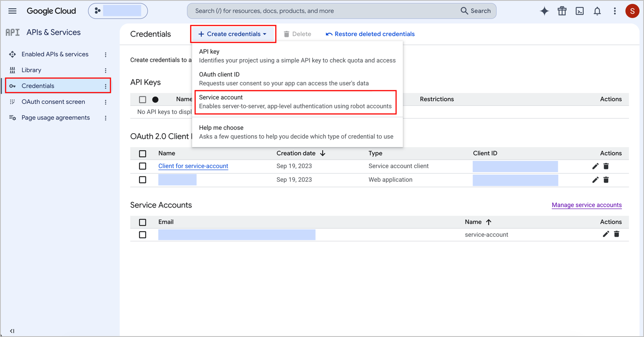Sort OAuth clients by Creation date
The height and width of the screenshot is (337, 644).
301,154
